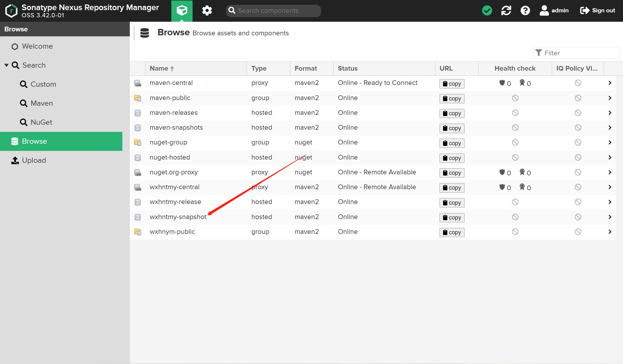Copy URL of maven-releases
Viewport: 623px width, 364px height.
click(x=452, y=113)
